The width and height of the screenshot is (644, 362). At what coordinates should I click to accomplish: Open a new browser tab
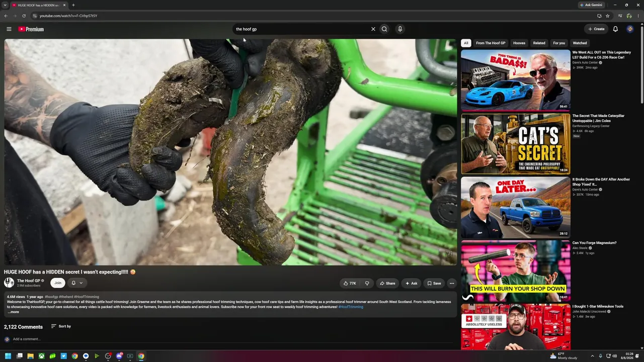(x=73, y=5)
